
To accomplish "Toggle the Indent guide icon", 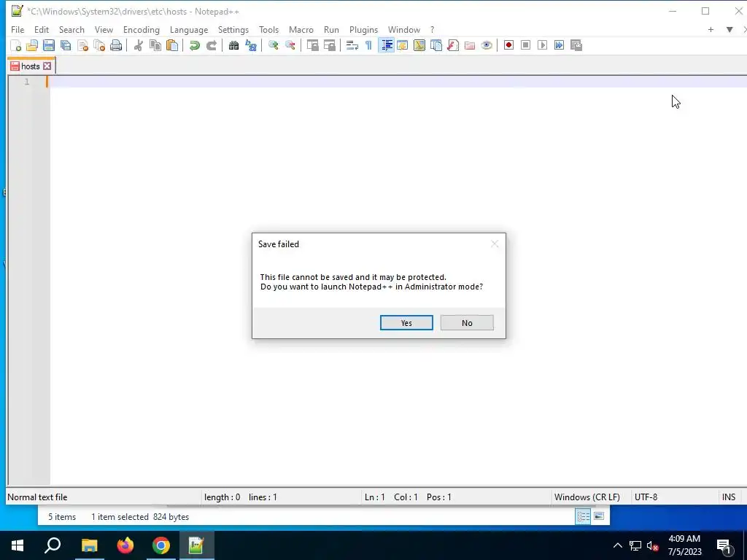I will point(387,45).
